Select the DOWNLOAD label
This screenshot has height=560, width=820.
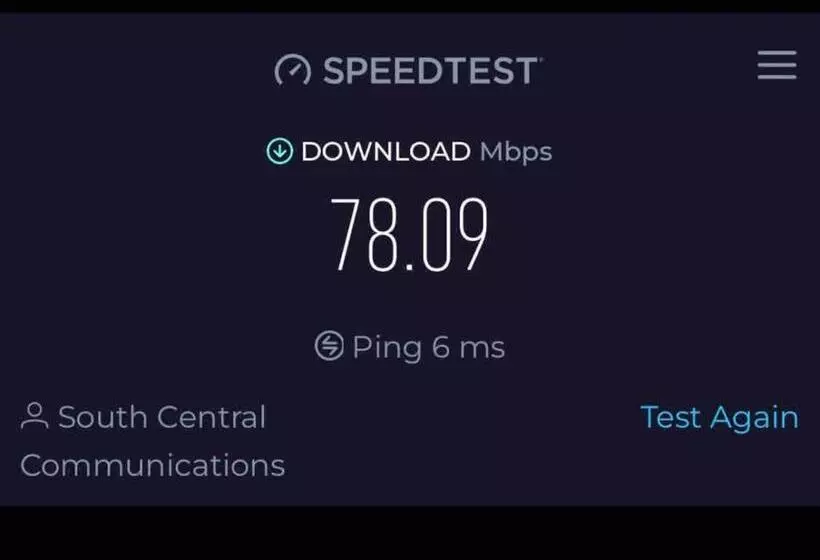tap(386, 152)
